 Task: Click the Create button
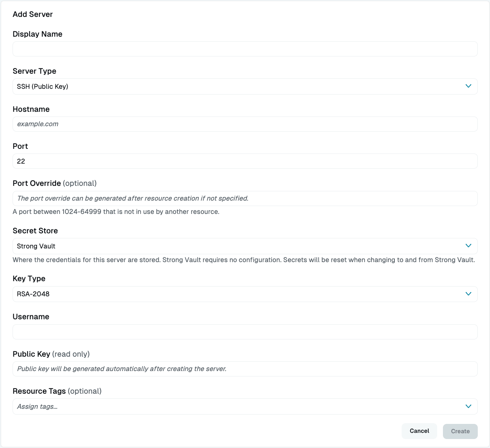click(x=460, y=431)
